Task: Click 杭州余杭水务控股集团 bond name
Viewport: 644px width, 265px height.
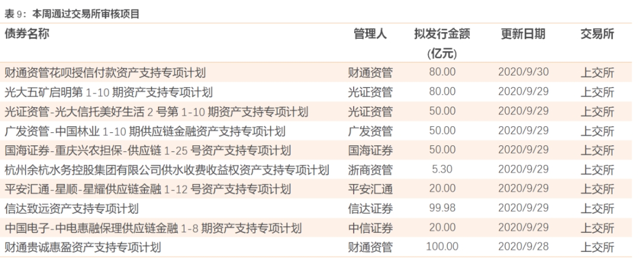Action: 167,170
